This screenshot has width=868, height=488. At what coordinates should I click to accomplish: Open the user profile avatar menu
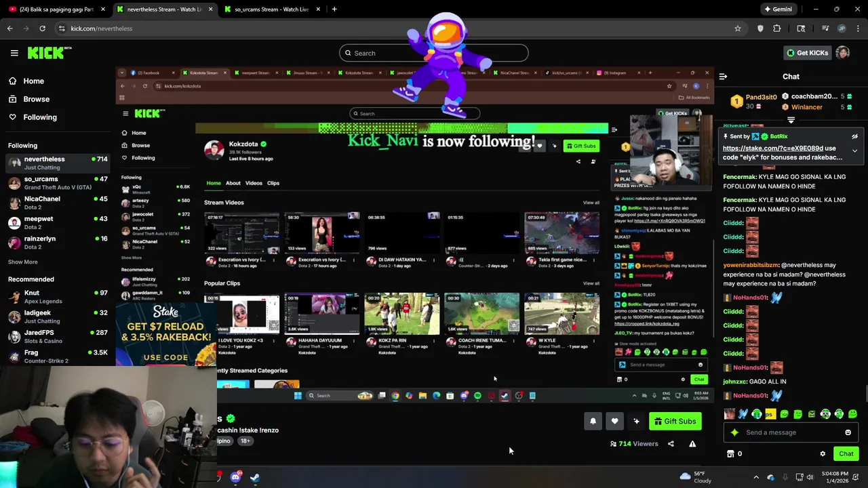843,53
